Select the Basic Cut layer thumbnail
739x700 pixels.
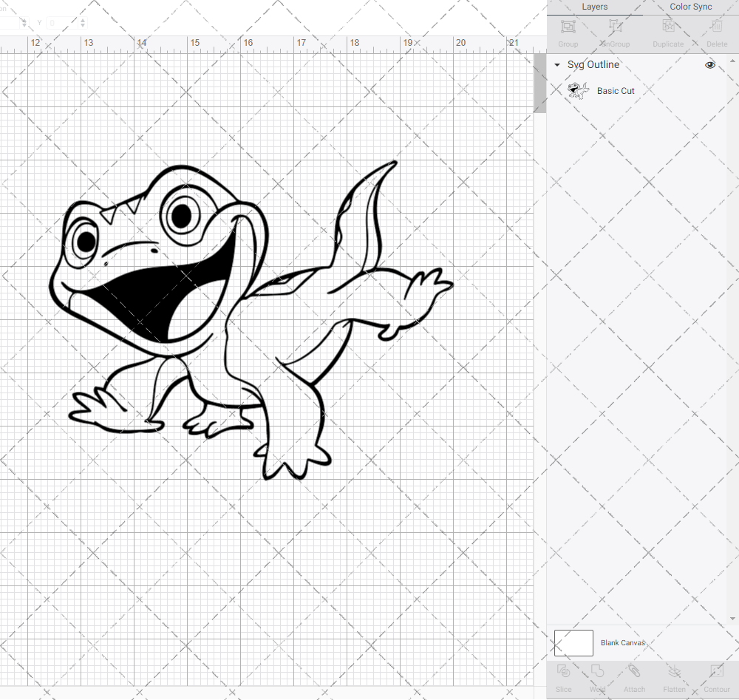pos(578,90)
